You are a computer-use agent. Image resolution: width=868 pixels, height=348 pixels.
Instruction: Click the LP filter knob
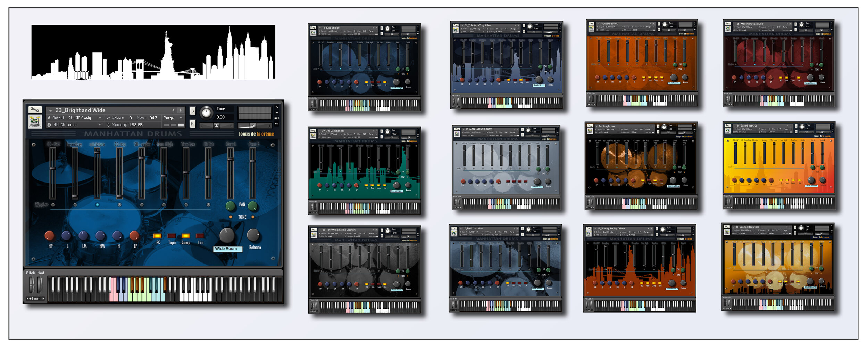134,236
